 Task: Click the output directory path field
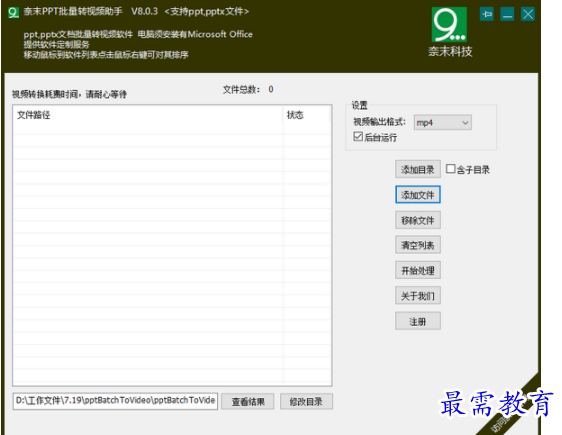click(x=115, y=401)
